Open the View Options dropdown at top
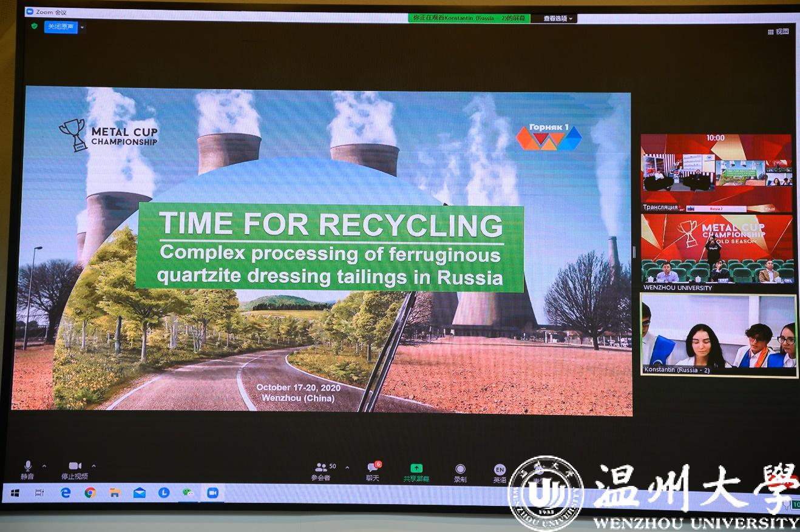The width and height of the screenshot is (800, 532). (x=558, y=19)
